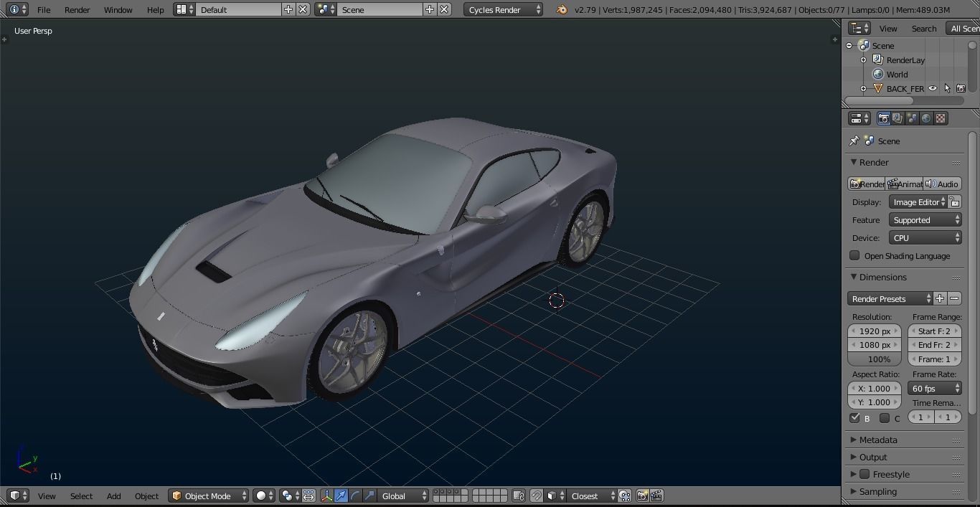Open the Global orientation dropdown
This screenshot has width=980, height=507.
coord(403,496)
